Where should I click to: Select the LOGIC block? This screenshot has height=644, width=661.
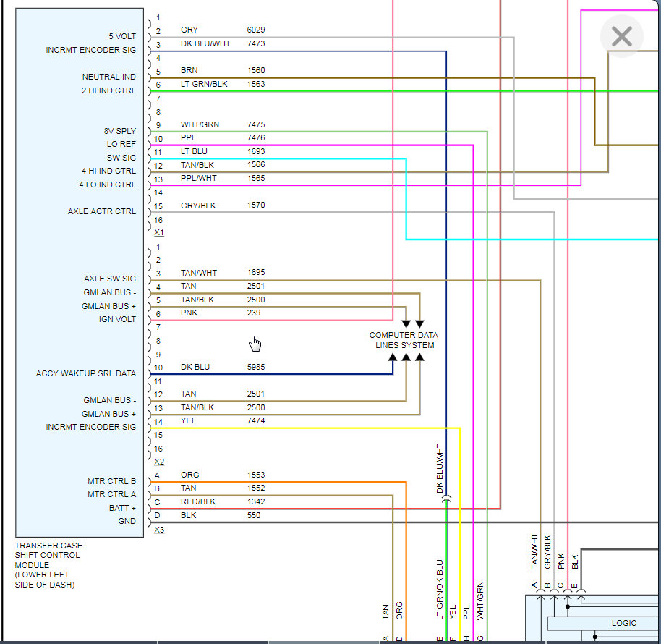coord(624,623)
